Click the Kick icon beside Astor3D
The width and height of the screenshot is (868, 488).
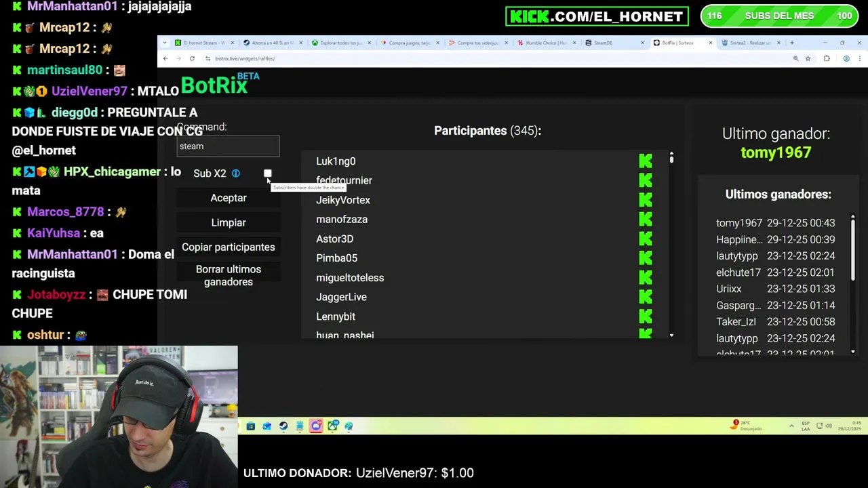(646, 239)
